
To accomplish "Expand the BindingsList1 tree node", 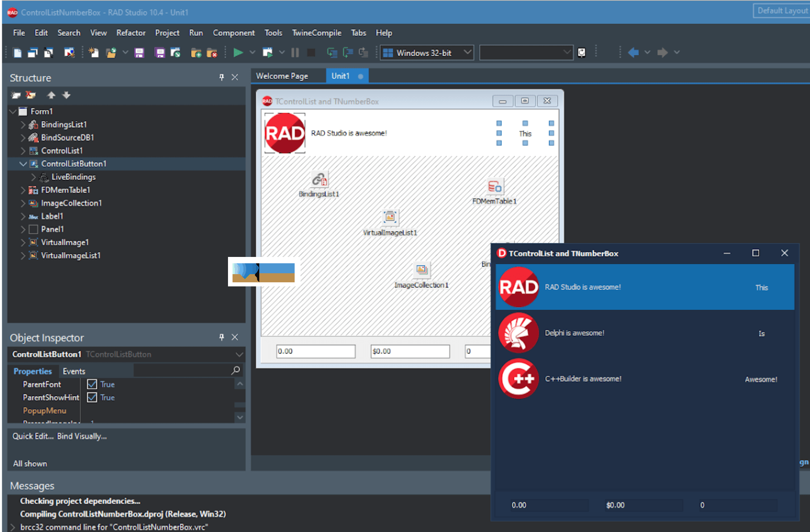I will click(23, 125).
